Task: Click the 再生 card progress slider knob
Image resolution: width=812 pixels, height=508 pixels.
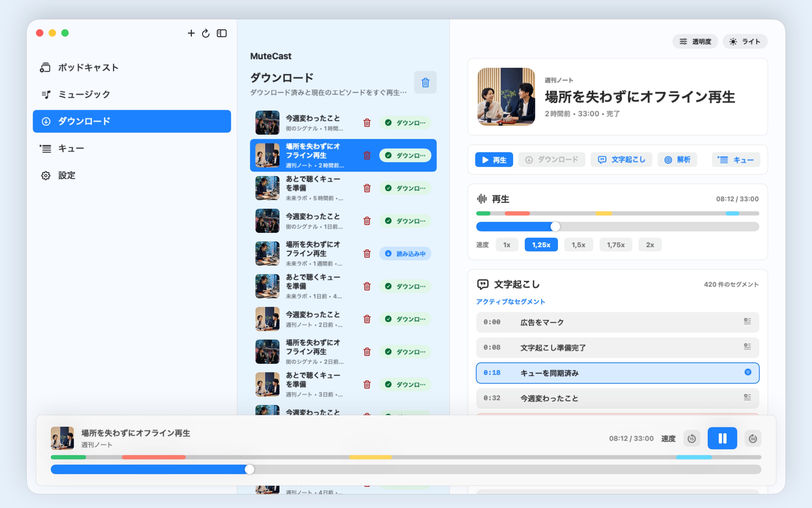Action: tap(555, 226)
